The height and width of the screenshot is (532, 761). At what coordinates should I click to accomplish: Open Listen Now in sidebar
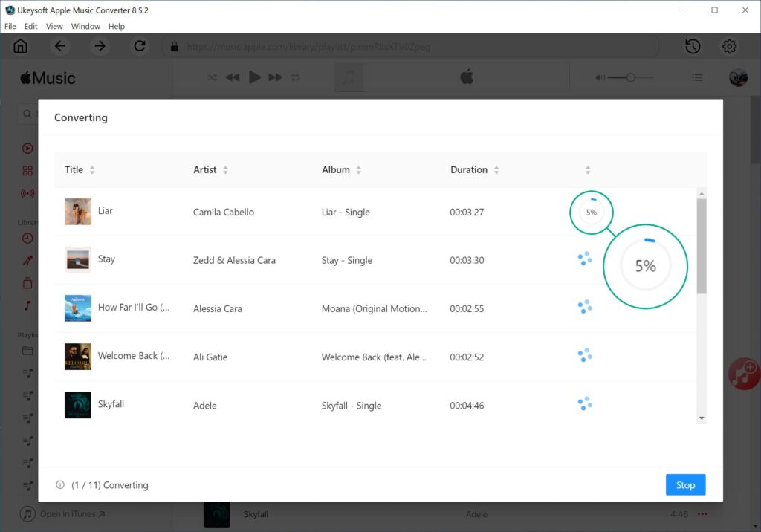point(27,149)
